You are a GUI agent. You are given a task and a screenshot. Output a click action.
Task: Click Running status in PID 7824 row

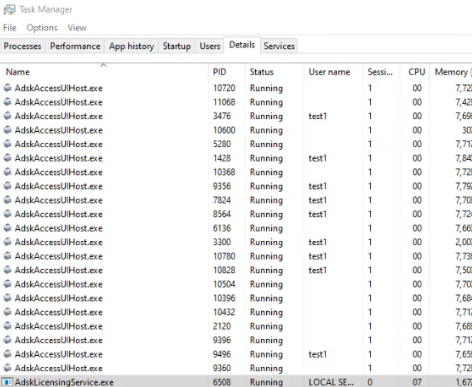(x=266, y=200)
